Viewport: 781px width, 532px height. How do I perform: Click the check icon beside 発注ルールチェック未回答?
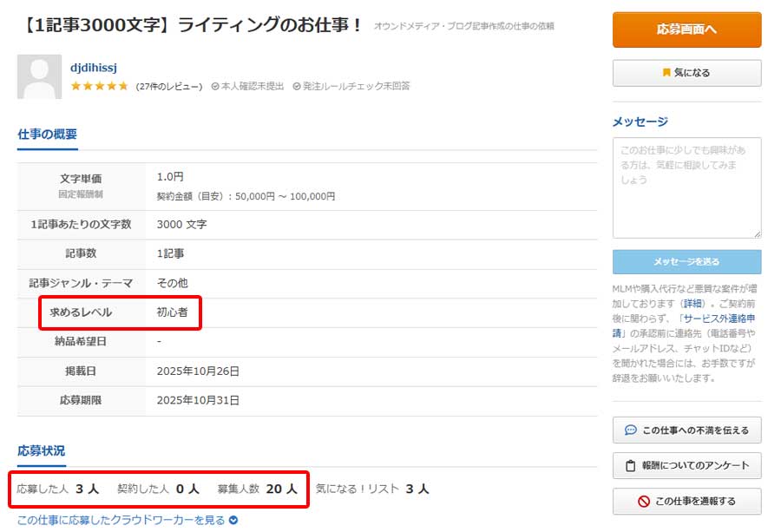coord(297,87)
